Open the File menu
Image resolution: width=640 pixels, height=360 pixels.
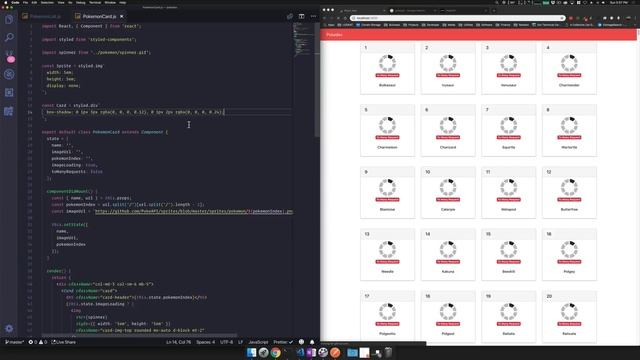click(x=25, y=2)
